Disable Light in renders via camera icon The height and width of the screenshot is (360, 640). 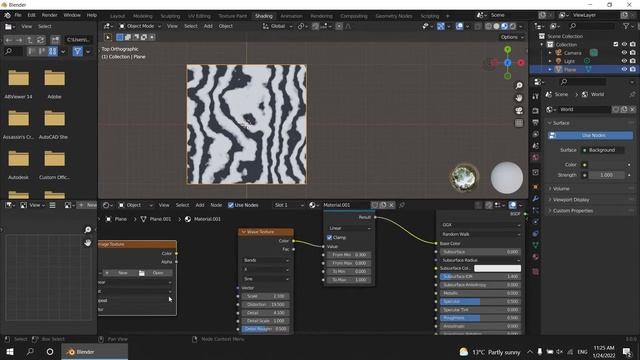pos(633,61)
